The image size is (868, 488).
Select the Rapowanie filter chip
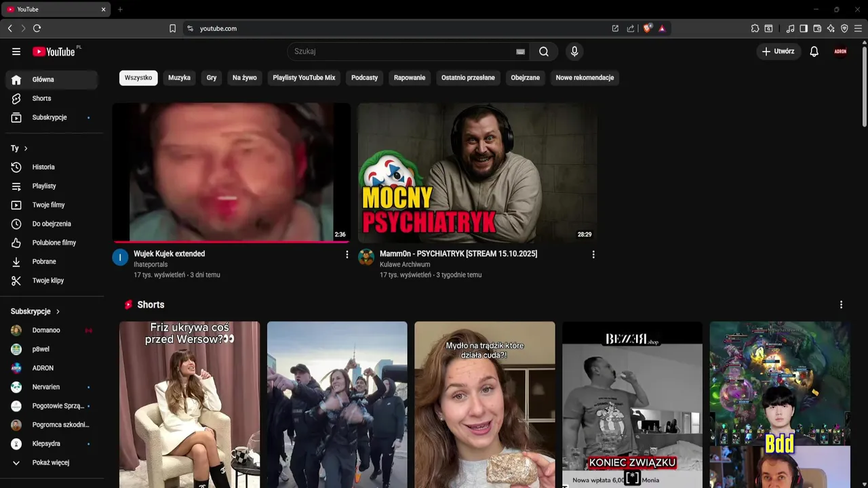point(410,78)
